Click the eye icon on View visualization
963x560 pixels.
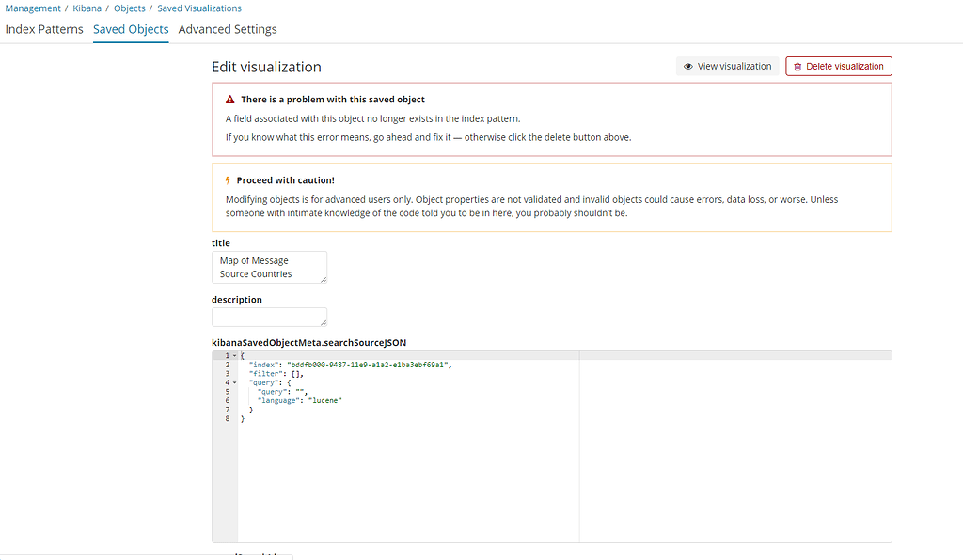click(688, 67)
